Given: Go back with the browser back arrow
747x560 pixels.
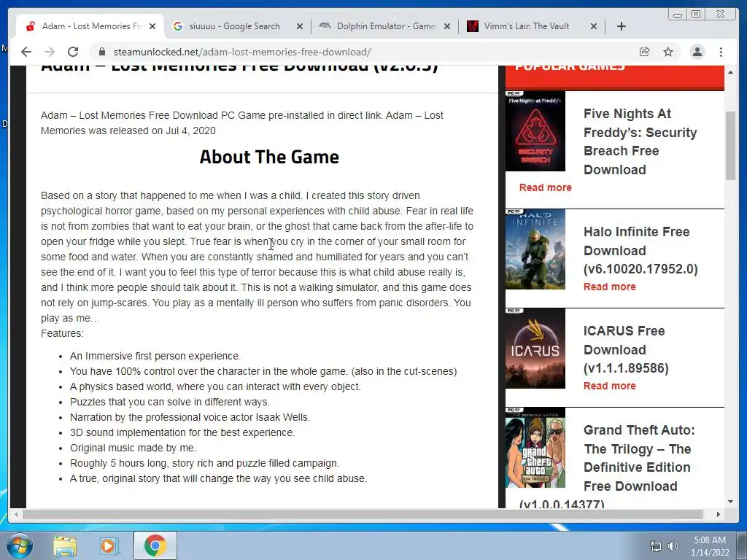Looking at the screenshot, I should [26, 52].
